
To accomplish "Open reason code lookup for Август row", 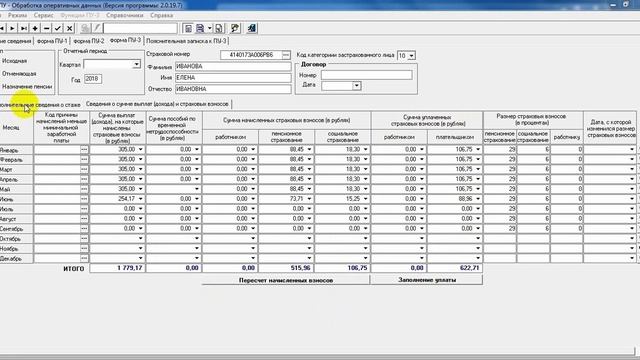I will pos(84,218).
